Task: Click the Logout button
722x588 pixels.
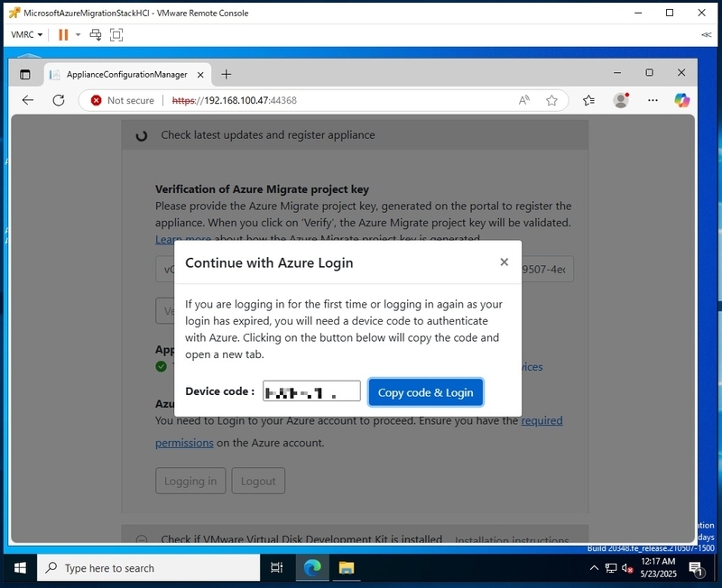Action: [258, 481]
